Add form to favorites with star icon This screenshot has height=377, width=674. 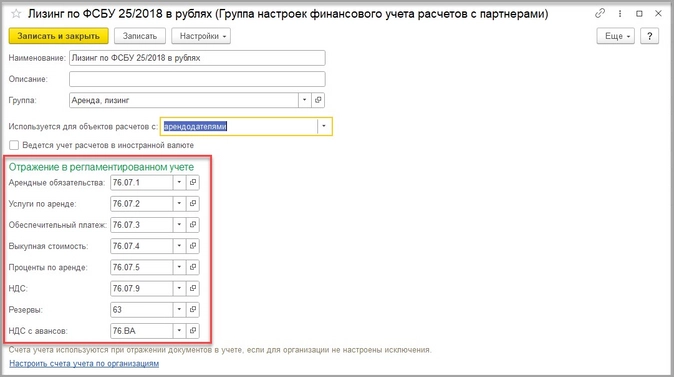[16, 14]
